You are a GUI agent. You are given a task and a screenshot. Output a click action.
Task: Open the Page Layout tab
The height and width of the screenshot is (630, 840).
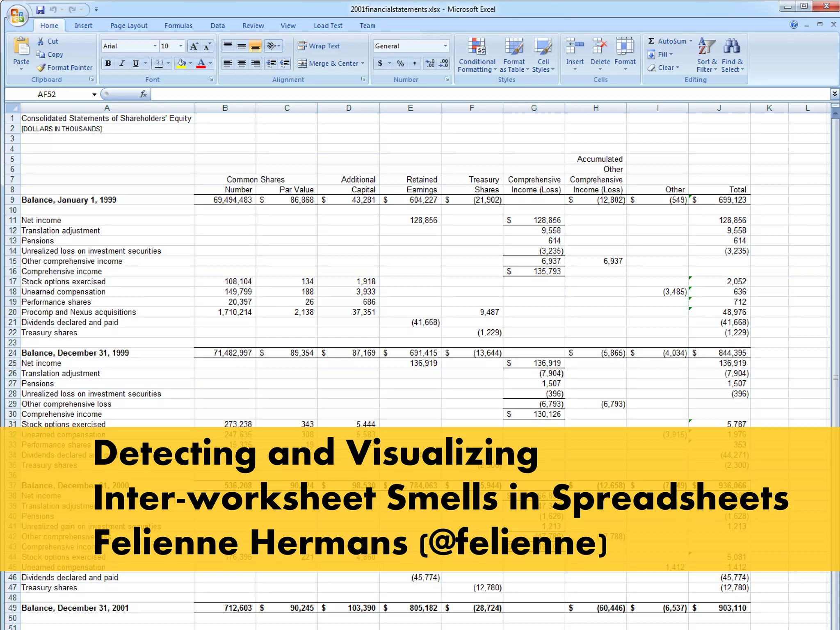(128, 25)
